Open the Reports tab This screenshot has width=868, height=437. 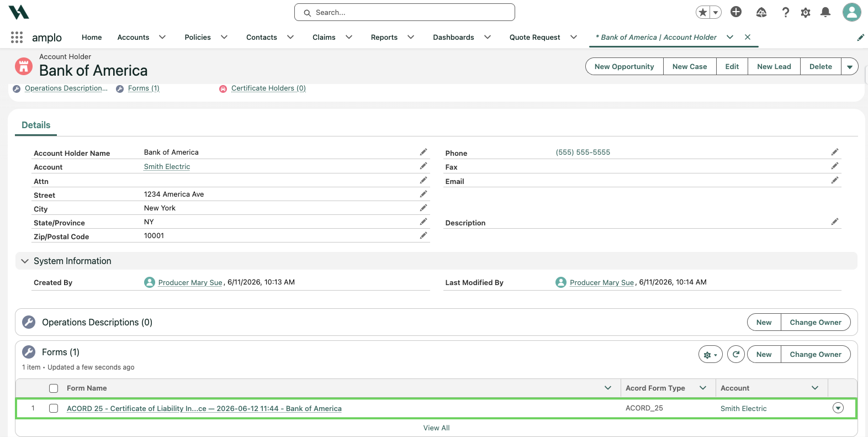tap(384, 37)
